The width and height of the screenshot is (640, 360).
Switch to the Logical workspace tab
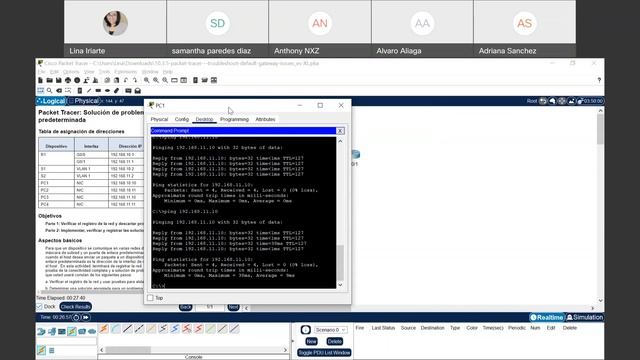coord(51,101)
